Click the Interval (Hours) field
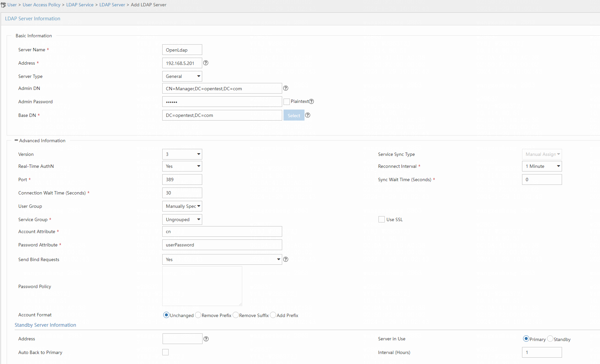This screenshot has height=364, width=600. click(542, 352)
